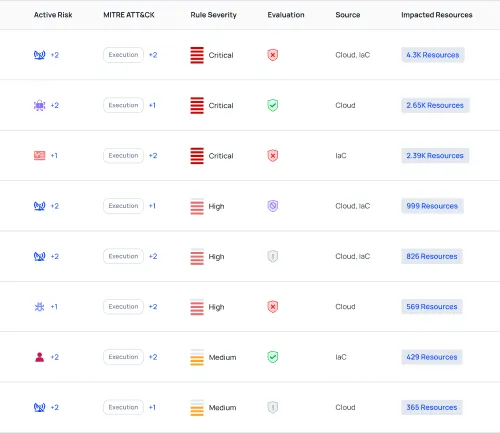Click the Evaluation column header
The image size is (500, 433).
286,15
